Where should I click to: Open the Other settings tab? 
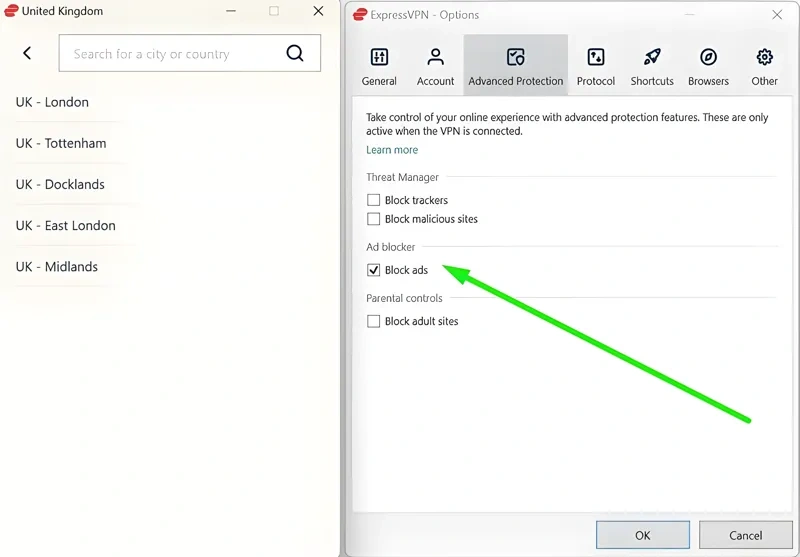tap(764, 66)
